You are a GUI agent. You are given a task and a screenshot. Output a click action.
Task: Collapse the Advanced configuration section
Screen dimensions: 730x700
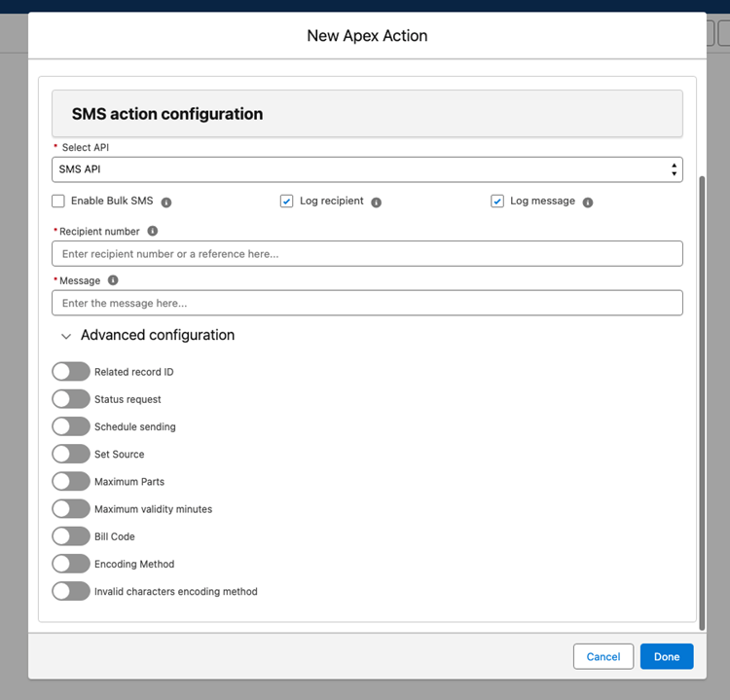(66, 336)
